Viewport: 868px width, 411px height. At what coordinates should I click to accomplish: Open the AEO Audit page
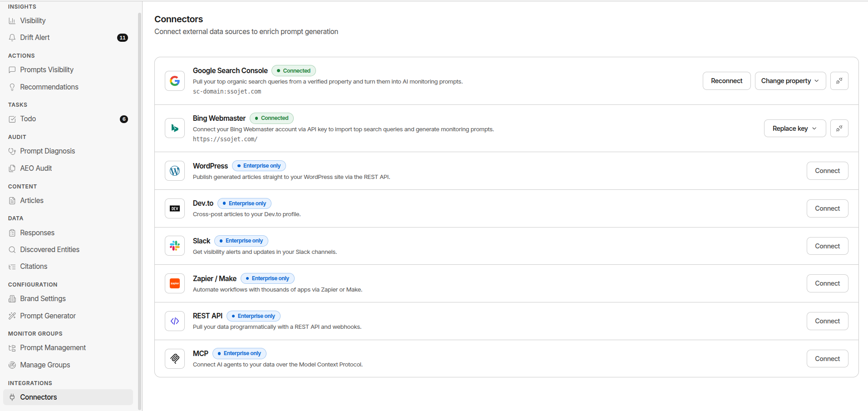tap(68, 168)
